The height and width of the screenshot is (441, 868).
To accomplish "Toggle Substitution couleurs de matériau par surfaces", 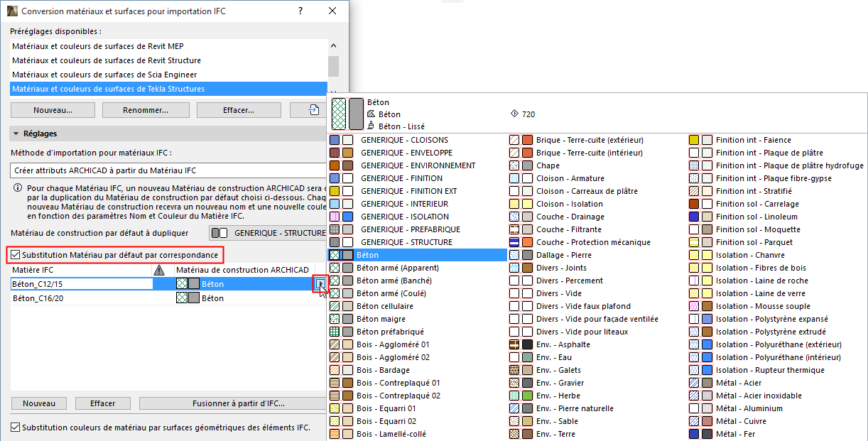I will [14, 427].
